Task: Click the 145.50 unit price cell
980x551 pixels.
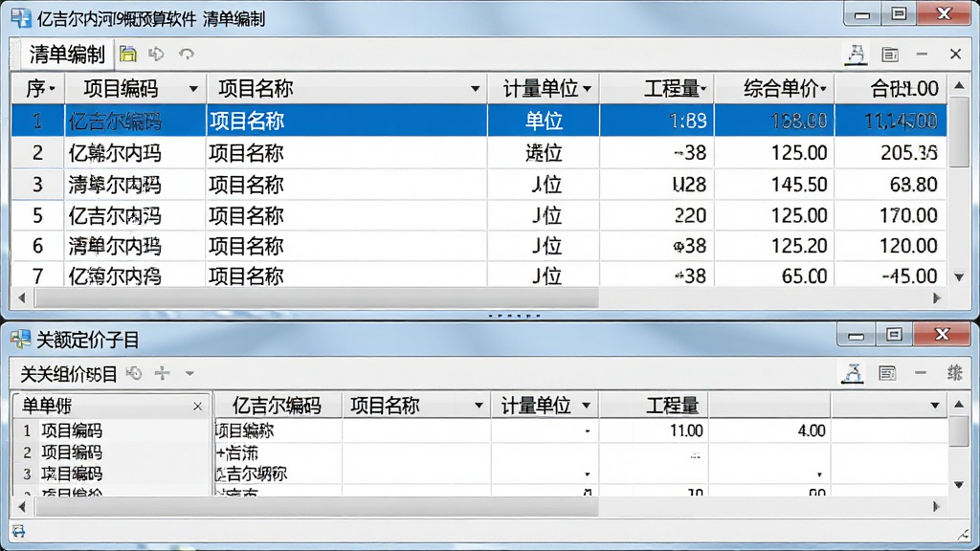Action: 774,185
